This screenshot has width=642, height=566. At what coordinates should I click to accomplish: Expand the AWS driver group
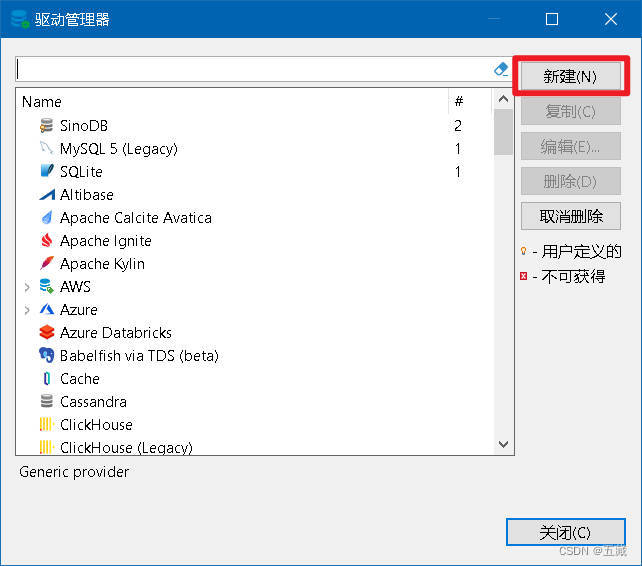pos(27,287)
